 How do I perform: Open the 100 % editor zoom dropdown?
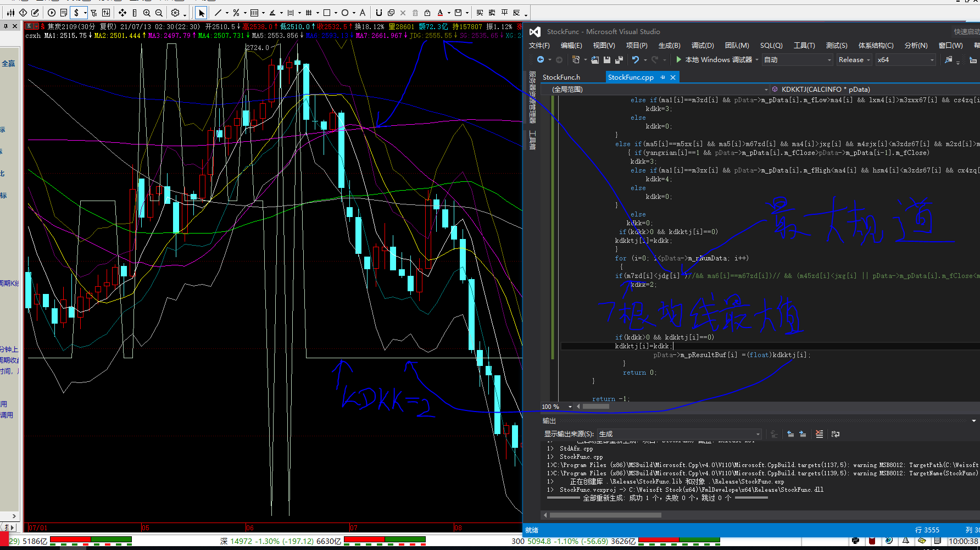557,407
